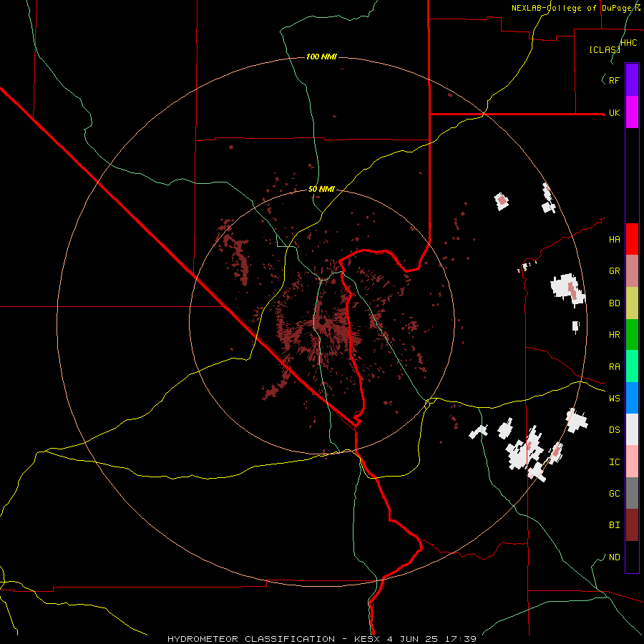Select the red HA legend swatch
Image resolution: width=644 pixels, height=644 pixels.
632,239
